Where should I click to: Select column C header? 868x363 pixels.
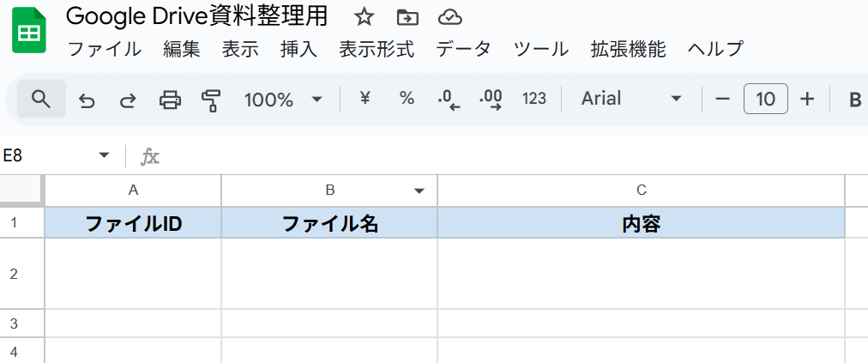point(641,191)
